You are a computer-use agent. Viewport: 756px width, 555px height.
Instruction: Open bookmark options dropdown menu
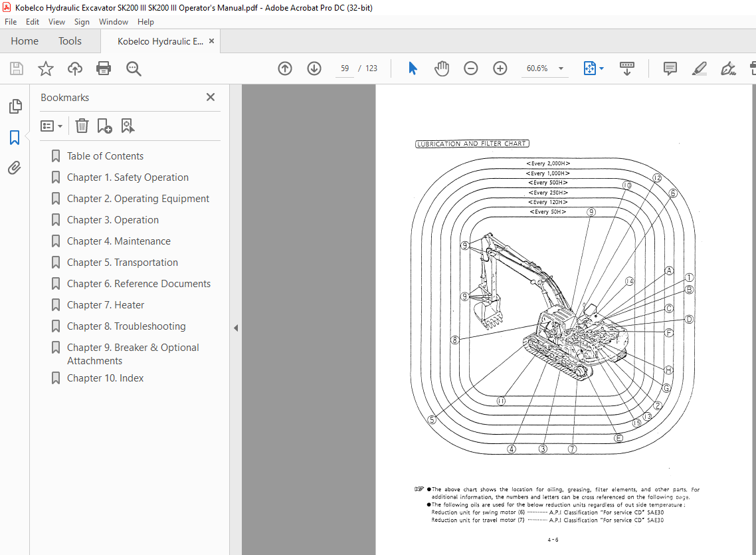pos(52,126)
